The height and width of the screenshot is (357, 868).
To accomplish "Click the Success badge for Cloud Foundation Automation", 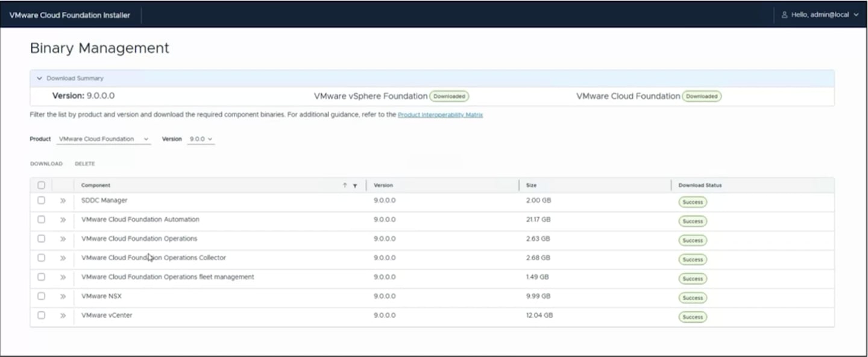I will tap(693, 221).
